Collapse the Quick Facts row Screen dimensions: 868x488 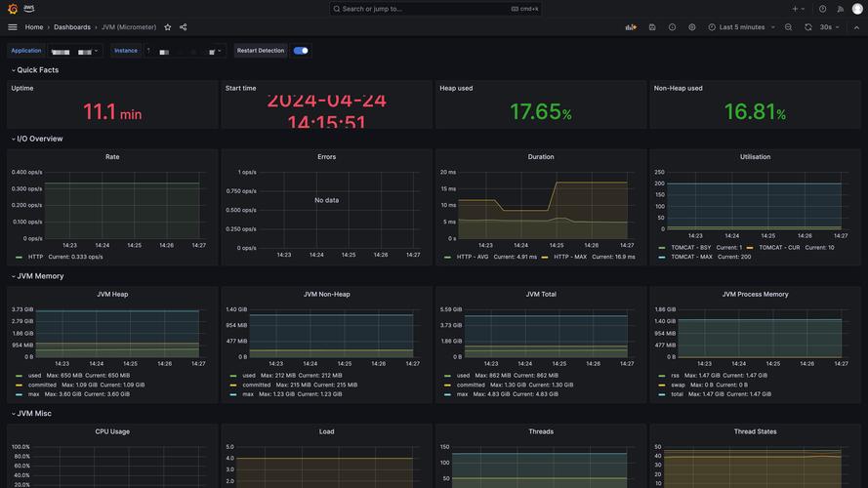tap(34, 70)
